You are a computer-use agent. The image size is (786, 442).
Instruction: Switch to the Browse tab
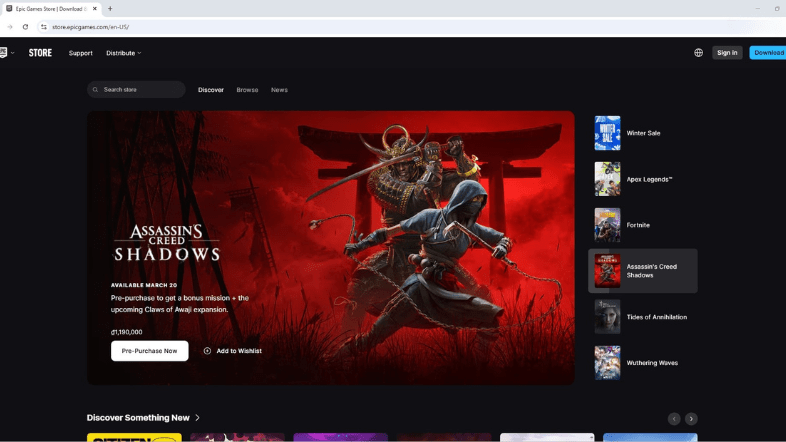click(247, 90)
